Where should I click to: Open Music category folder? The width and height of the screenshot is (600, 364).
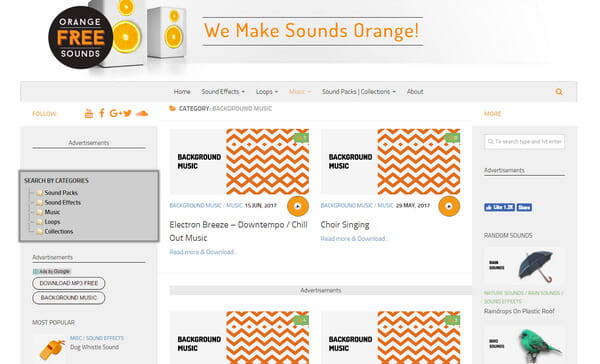click(52, 212)
